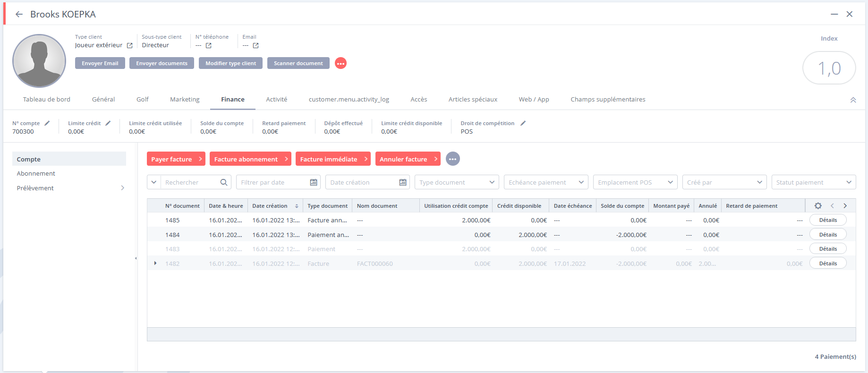
Task: Open the red more-actions button near Scanner document
Action: click(x=340, y=63)
